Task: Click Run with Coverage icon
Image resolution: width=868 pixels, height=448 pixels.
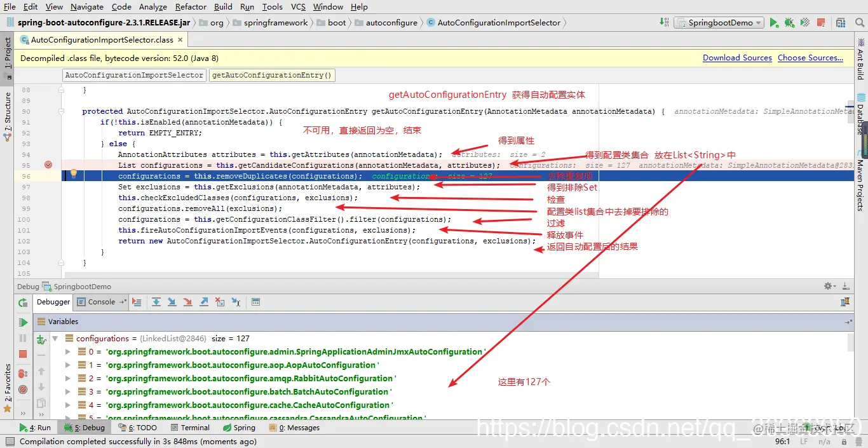Action: (805, 22)
